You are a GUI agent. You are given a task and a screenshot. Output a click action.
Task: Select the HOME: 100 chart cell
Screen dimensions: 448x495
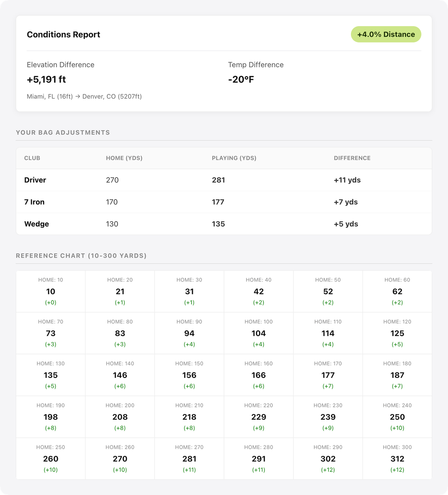[259, 333]
